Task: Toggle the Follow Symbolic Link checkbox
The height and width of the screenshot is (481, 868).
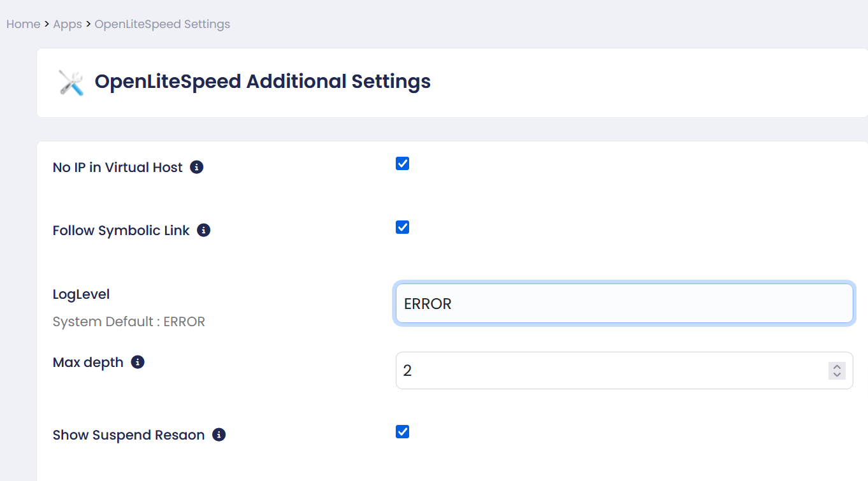Action: [402, 227]
